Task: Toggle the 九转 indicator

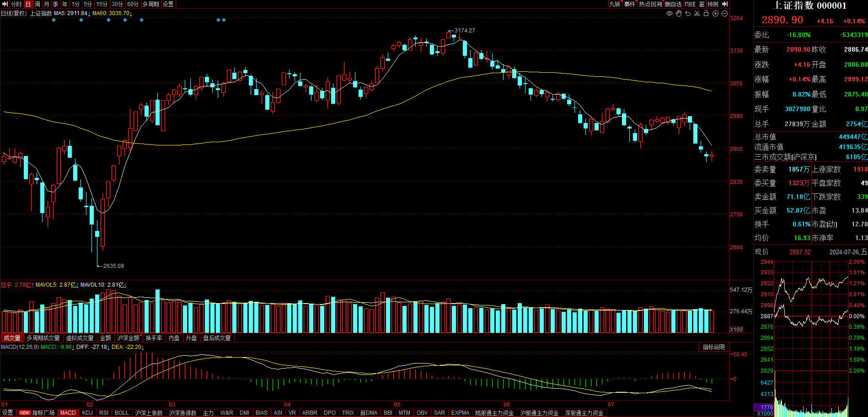Action: [x=615, y=4]
